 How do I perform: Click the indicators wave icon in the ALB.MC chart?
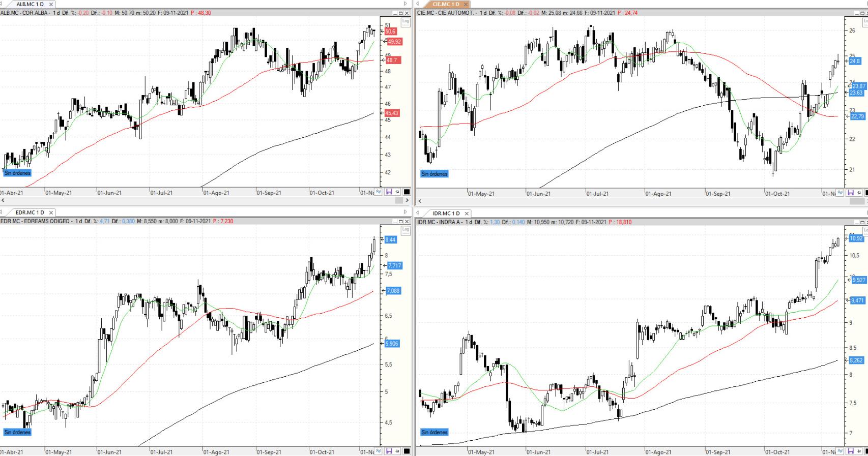(x=379, y=192)
